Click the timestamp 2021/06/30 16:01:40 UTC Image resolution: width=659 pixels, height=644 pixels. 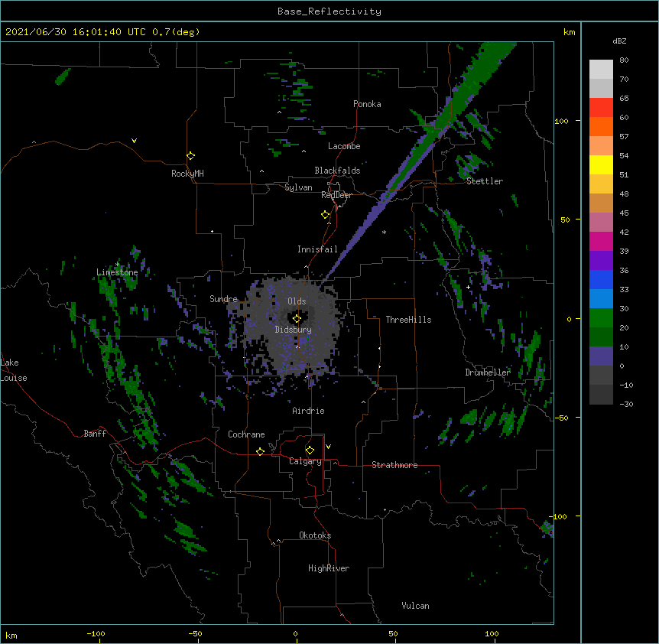(x=76, y=32)
